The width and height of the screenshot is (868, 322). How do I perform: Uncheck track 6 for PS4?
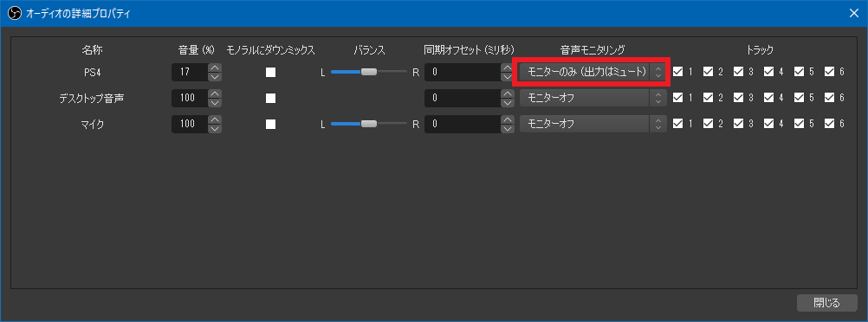[x=829, y=71]
